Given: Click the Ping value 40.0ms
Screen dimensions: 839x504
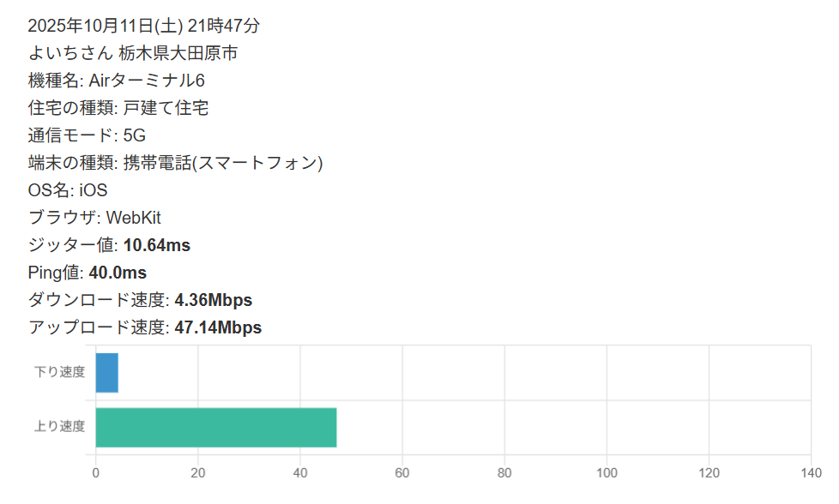Looking at the screenshot, I should [118, 273].
